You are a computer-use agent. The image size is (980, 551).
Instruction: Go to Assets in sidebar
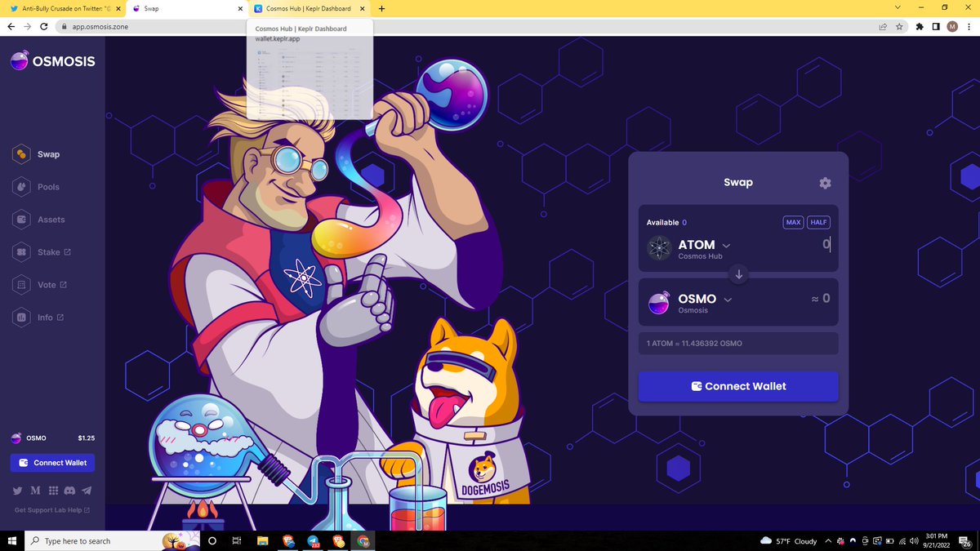point(40,220)
